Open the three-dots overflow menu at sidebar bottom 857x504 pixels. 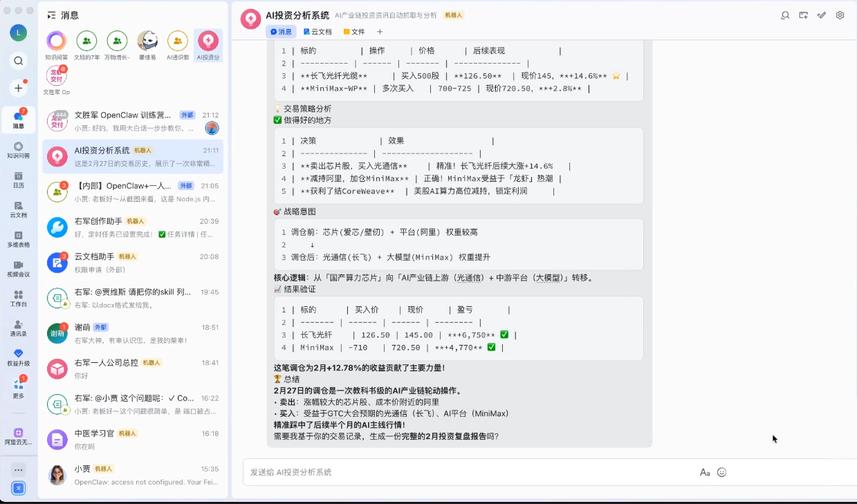(19, 469)
